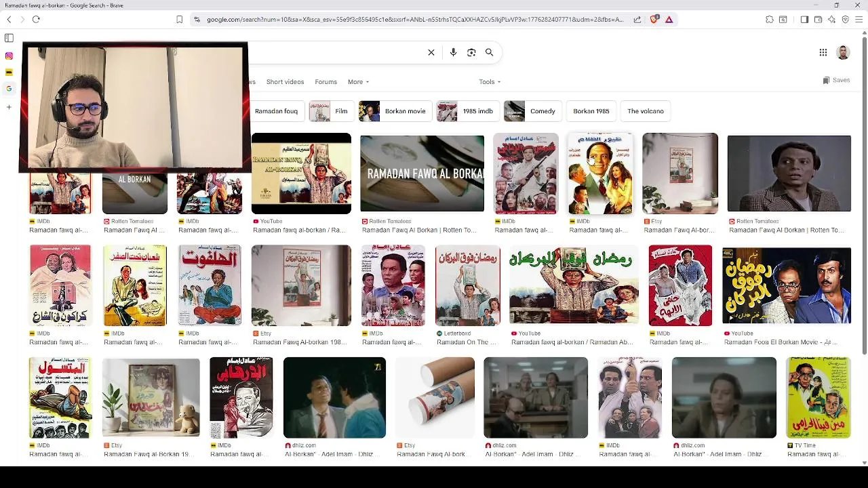Open the Letterboxd poster thumbnail

coord(467,285)
